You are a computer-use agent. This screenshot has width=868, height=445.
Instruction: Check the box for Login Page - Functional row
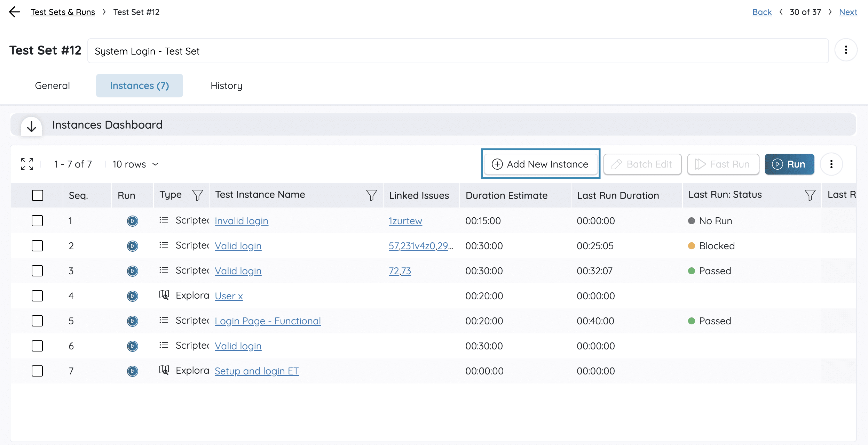[37, 321]
